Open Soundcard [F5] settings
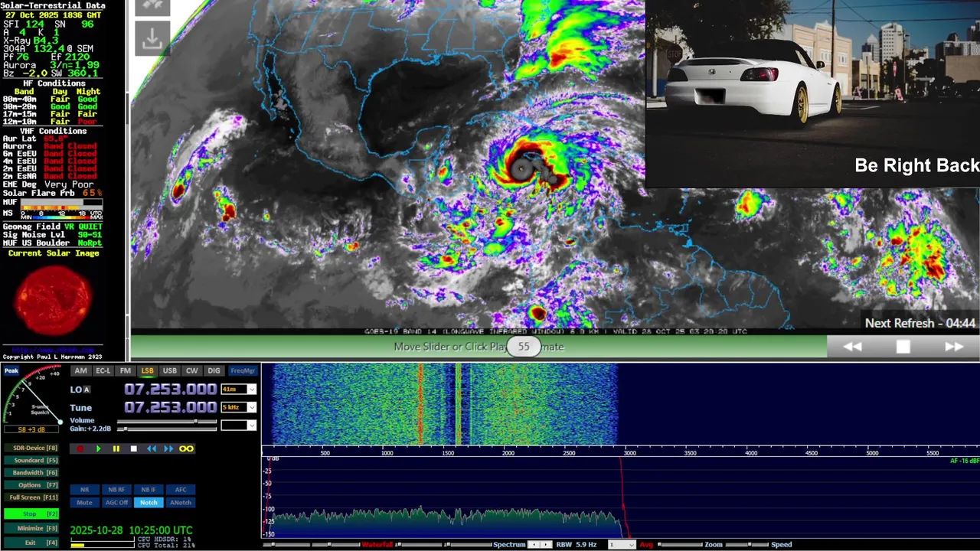Screen dimensions: 980x551 31,461
